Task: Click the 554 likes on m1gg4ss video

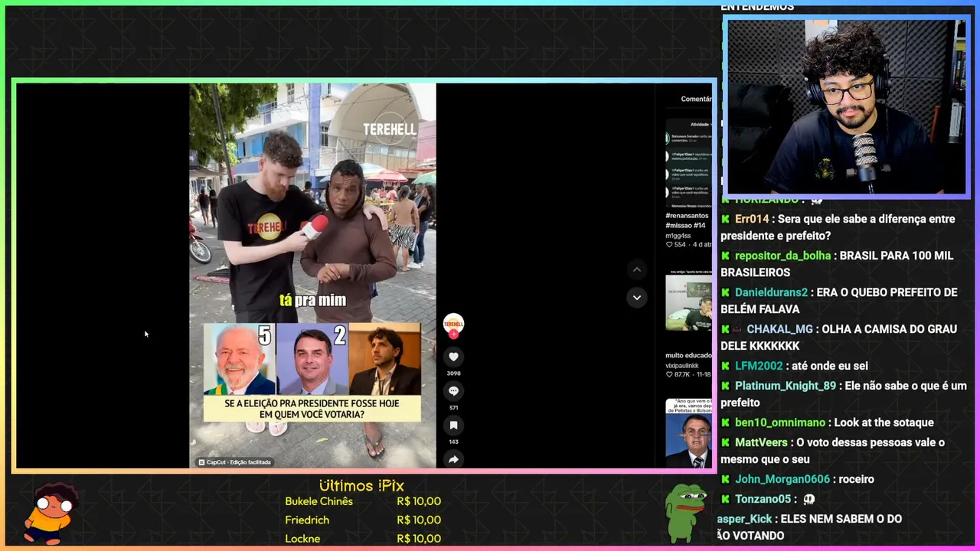Action: coord(677,245)
